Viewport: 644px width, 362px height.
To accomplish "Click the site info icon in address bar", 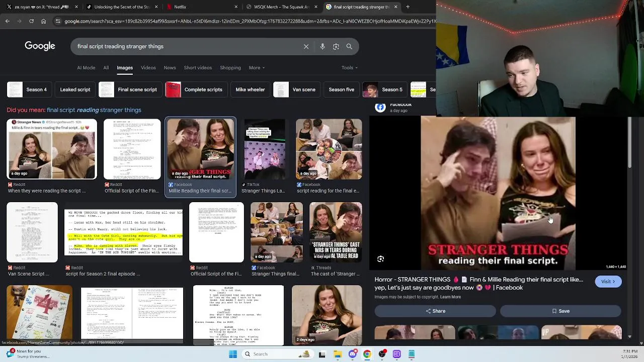I will [58, 21].
